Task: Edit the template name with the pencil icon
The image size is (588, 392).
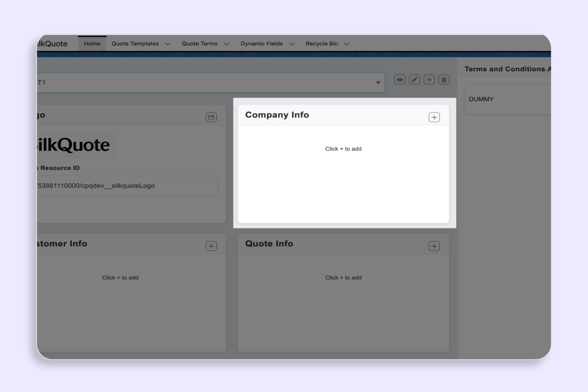Action: (x=414, y=79)
